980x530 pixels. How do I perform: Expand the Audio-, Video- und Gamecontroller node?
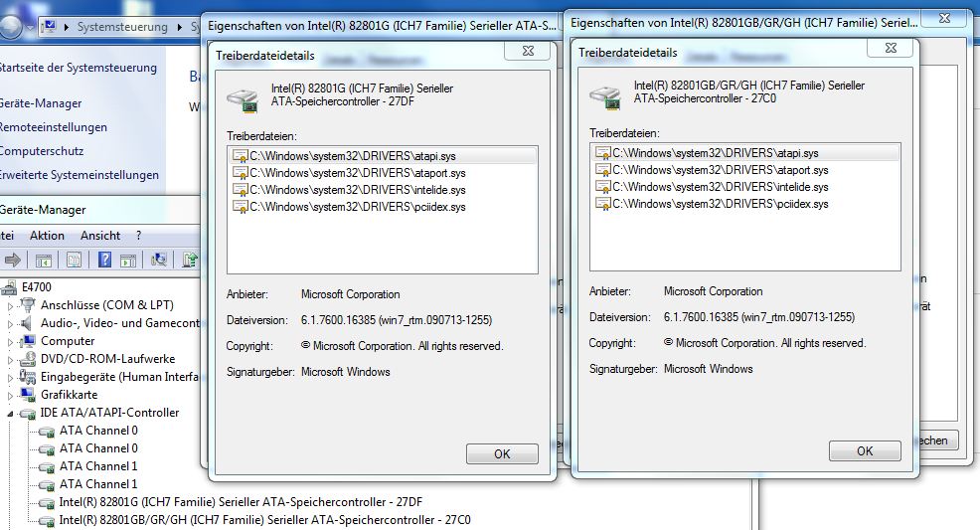pyautogui.click(x=10, y=324)
